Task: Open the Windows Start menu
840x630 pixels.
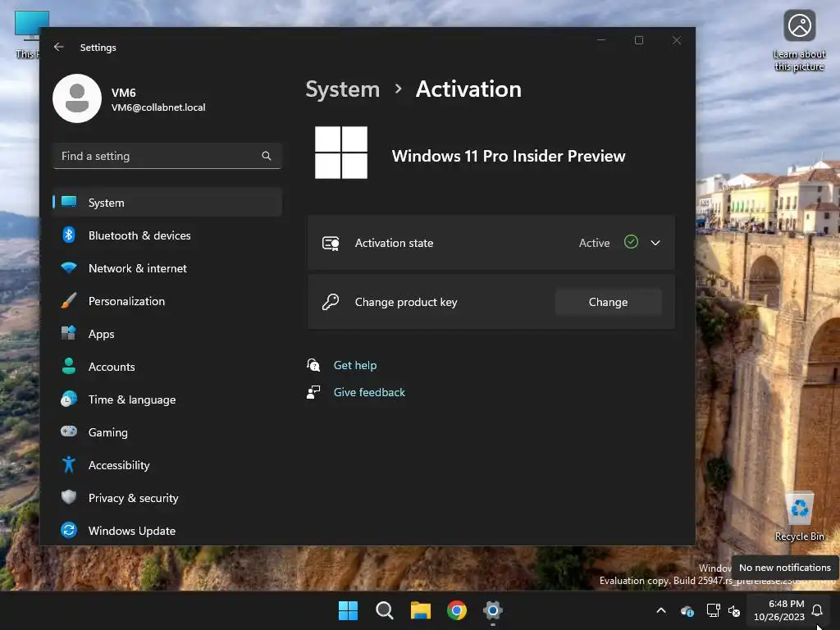Action: tap(348, 610)
